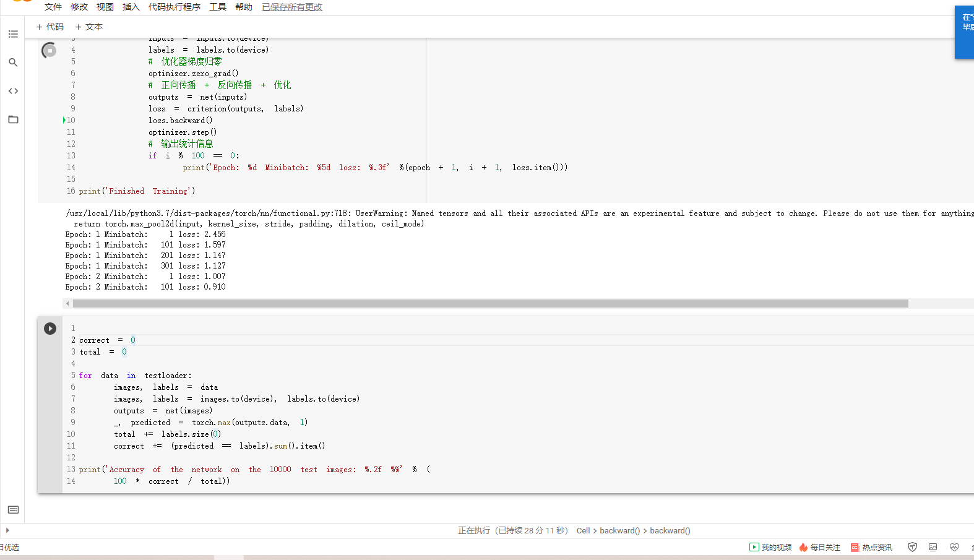Open the 代码执行程序 menu

pos(175,7)
